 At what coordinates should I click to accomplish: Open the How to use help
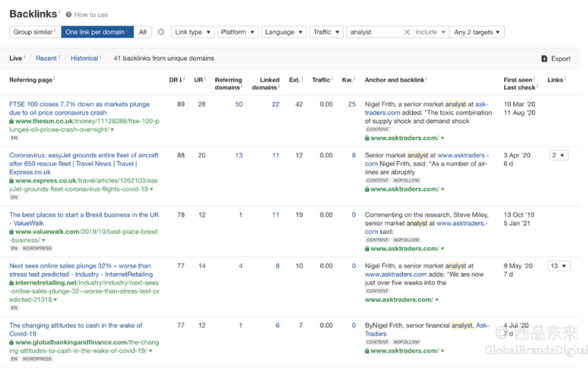click(87, 15)
